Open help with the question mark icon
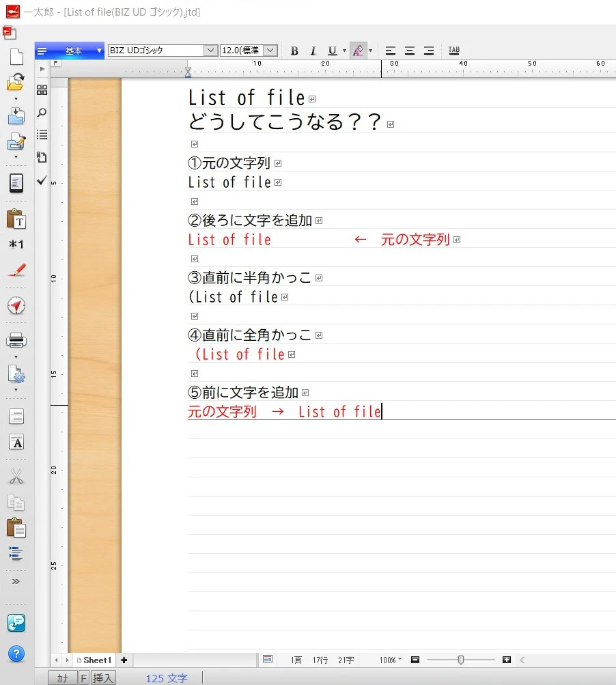Image resolution: width=616 pixels, height=685 pixels. click(16, 654)
